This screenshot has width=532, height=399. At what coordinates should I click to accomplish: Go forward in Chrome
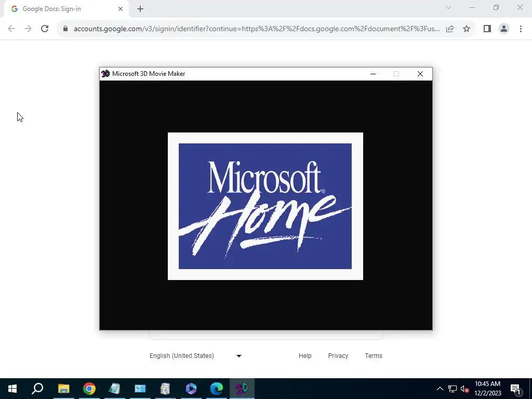28,29
